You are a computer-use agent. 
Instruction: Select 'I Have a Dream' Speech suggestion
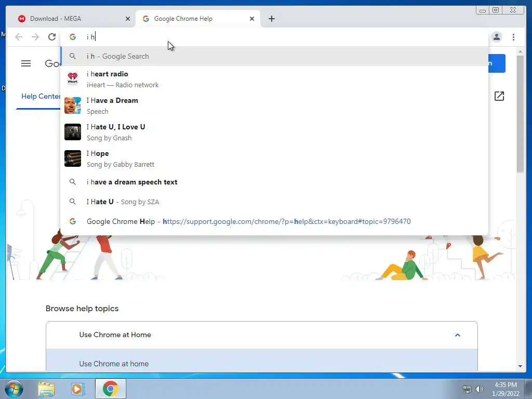(274, 105)
